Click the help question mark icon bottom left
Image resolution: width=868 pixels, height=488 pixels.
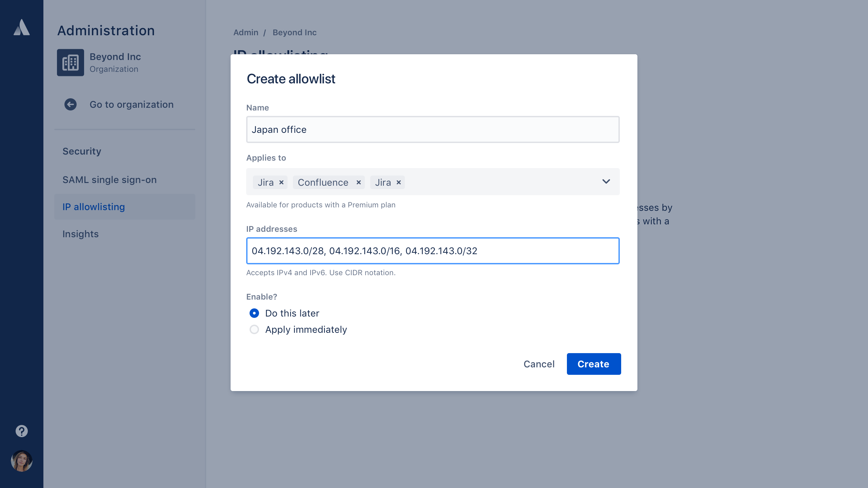(x=21, y=431)
